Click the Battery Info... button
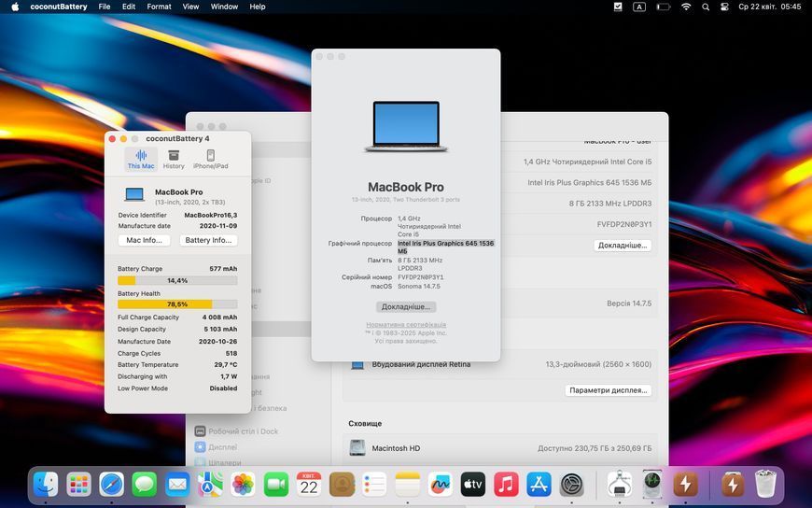812x508 pixels. (x=208, y=241)
